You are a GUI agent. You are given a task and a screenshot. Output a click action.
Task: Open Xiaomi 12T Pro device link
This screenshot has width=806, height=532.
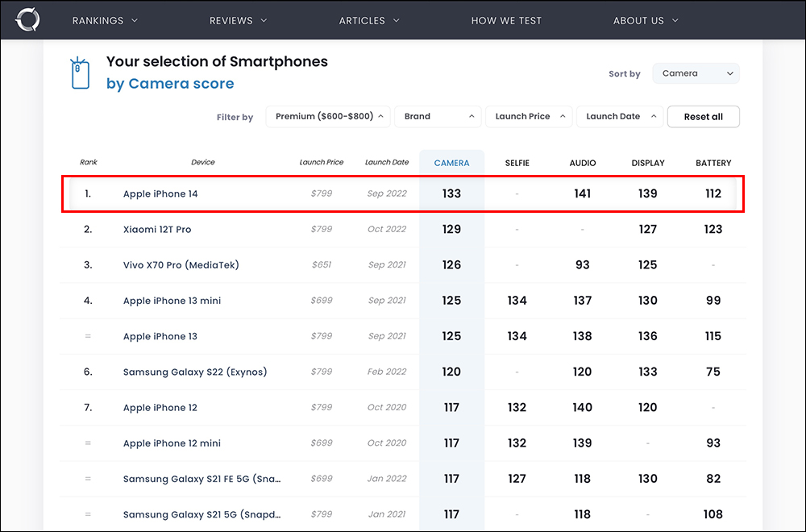click(x=157, y=229)
